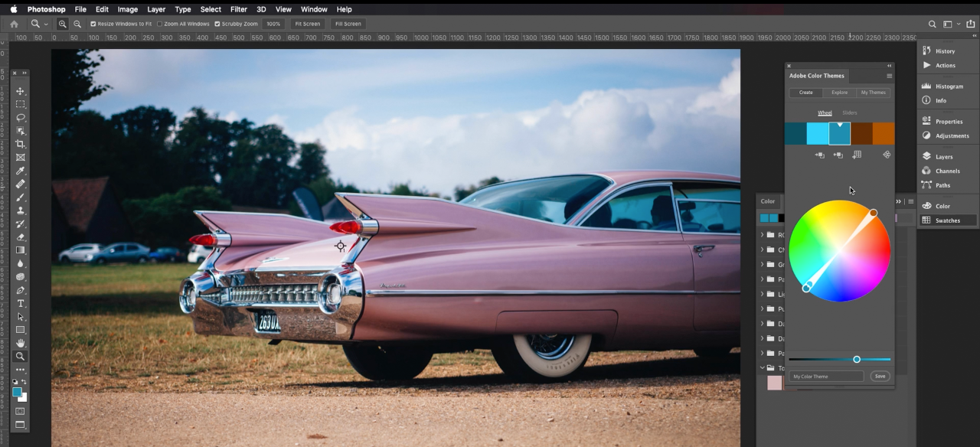Select the History Brush tool
Viewport: 980px width, 447px height.
pos(21,223)
